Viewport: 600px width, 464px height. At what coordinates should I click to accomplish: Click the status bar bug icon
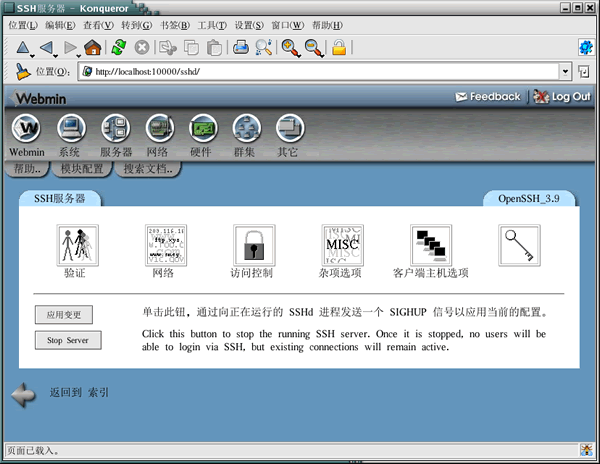click(x=586, y=450)
